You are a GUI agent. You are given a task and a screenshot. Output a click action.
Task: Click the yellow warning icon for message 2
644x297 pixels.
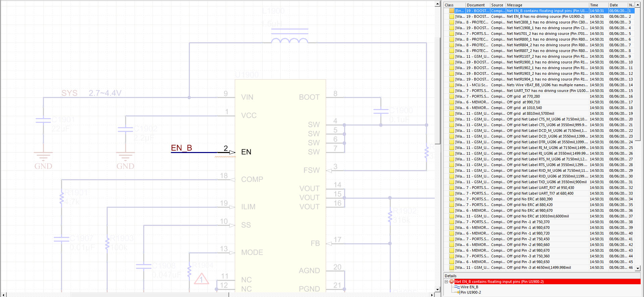click(452, 16)
